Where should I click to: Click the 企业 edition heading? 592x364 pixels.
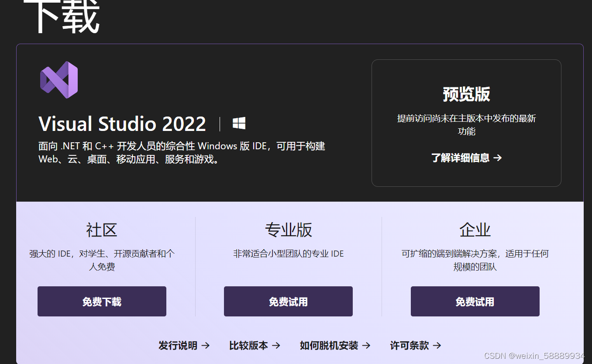475,230
